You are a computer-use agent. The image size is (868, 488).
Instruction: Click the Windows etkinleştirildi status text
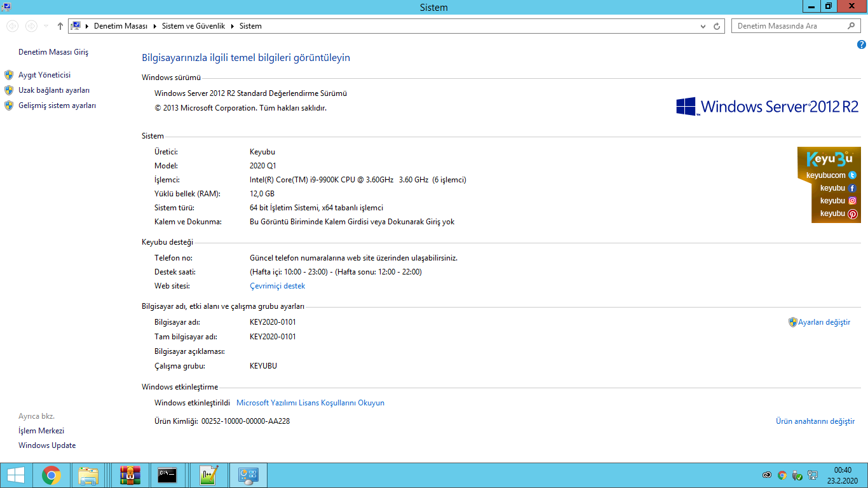(192, 403)
